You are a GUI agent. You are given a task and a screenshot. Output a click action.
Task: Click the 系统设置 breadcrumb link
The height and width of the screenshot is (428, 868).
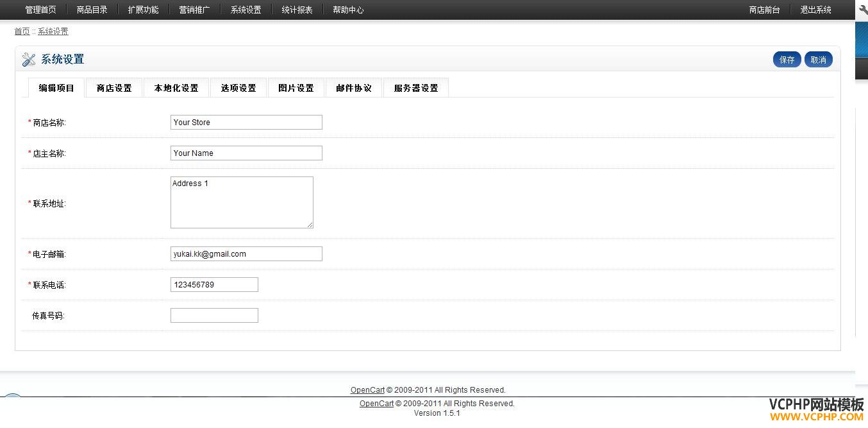53,31
